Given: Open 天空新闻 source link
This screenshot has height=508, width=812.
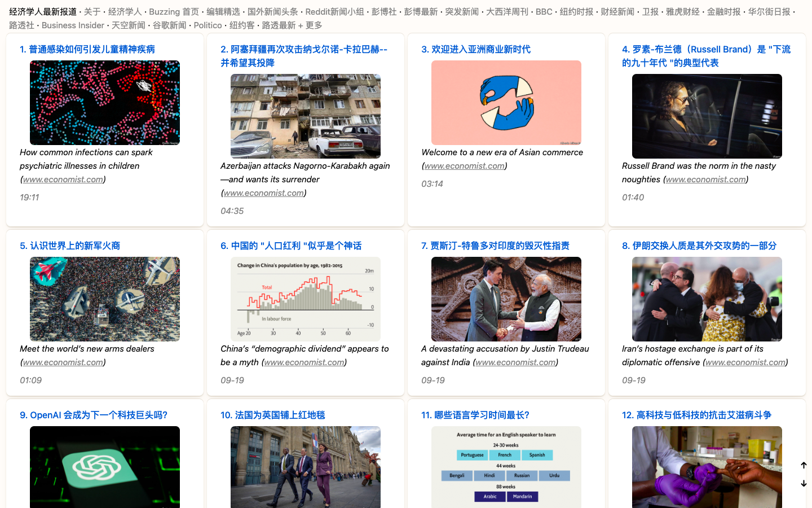Looking at the screenshot, I should pos(129,25).
